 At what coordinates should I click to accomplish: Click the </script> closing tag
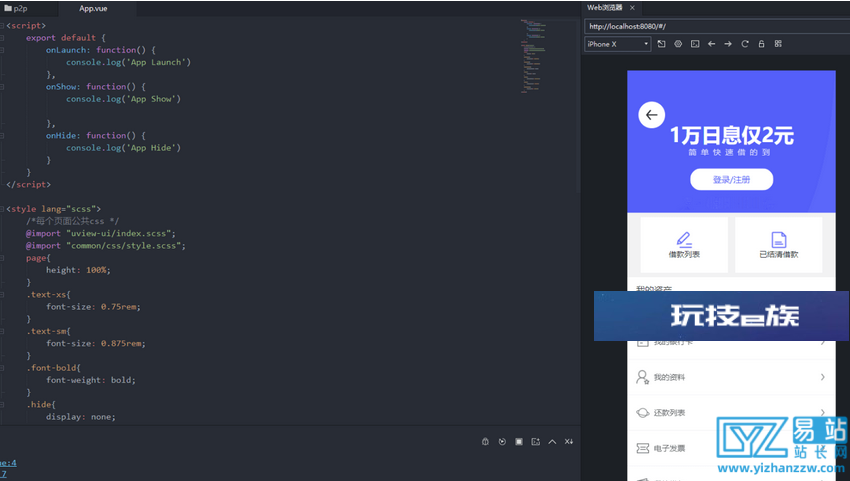(28, 184)
